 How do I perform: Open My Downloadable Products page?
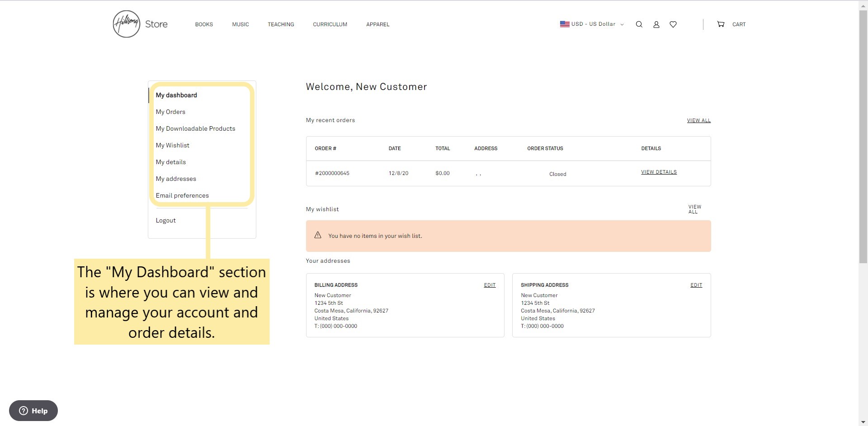tap(195, 128)
